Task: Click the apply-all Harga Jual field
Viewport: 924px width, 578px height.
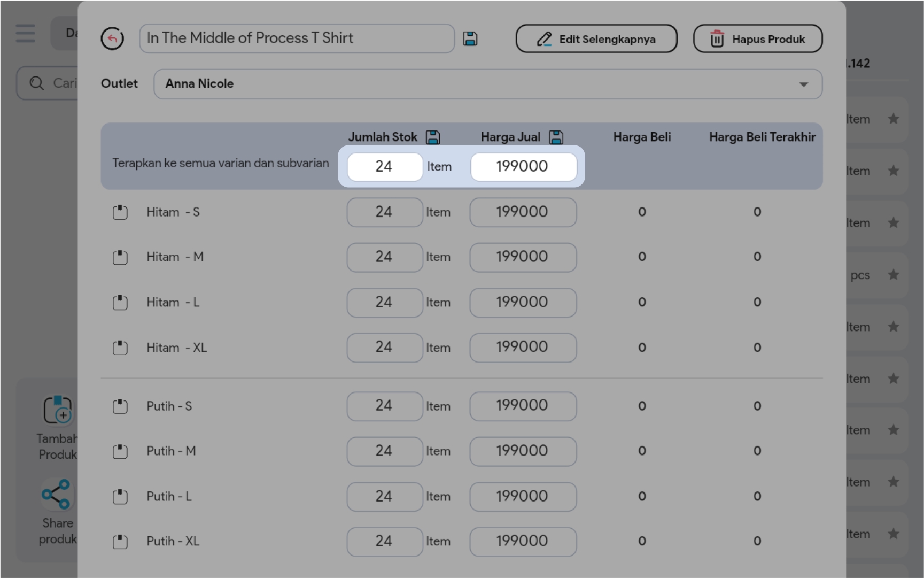Action: coord(523,167)
